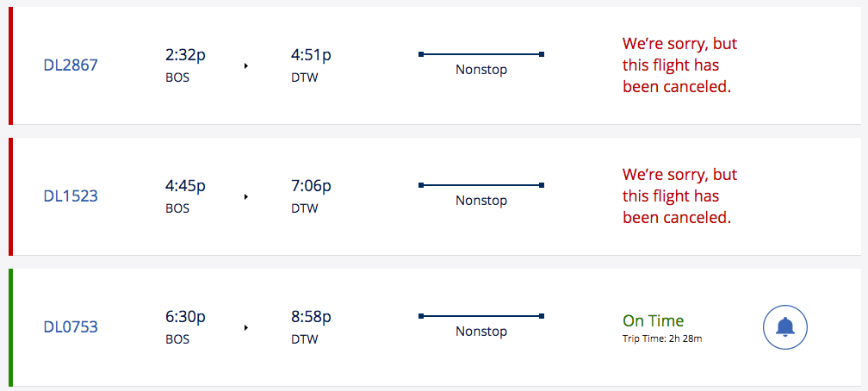Select the On Time status text
868x391 pixels.
(x=654, y=320)
